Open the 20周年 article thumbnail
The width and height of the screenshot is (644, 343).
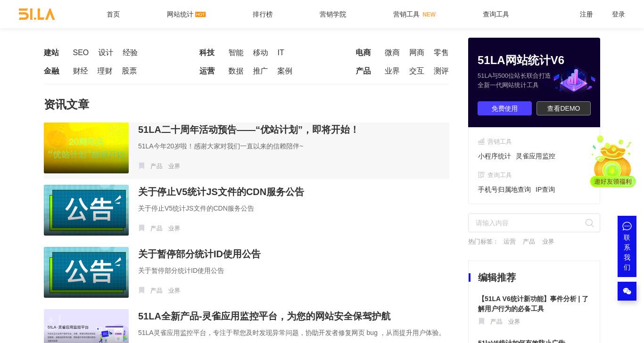(86, 148)
